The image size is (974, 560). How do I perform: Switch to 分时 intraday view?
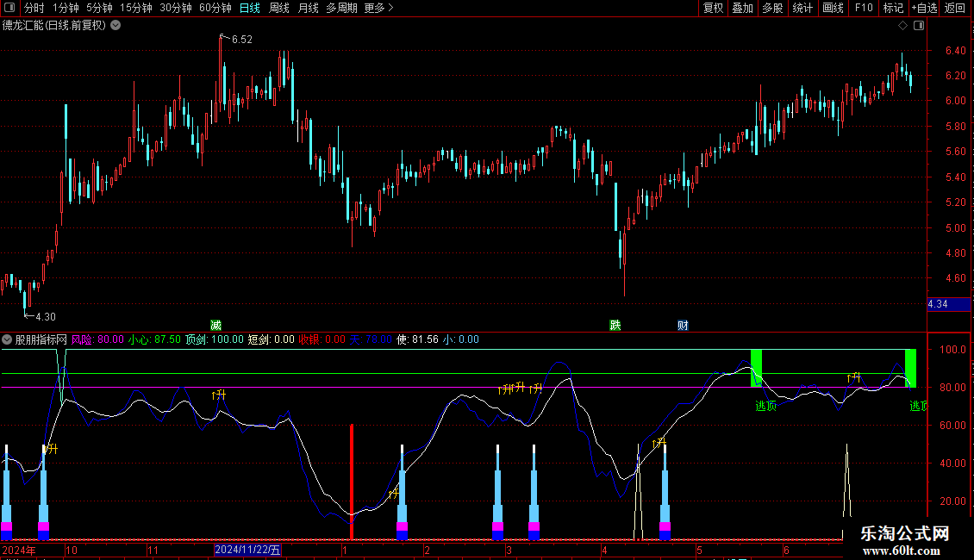point(34,8)
